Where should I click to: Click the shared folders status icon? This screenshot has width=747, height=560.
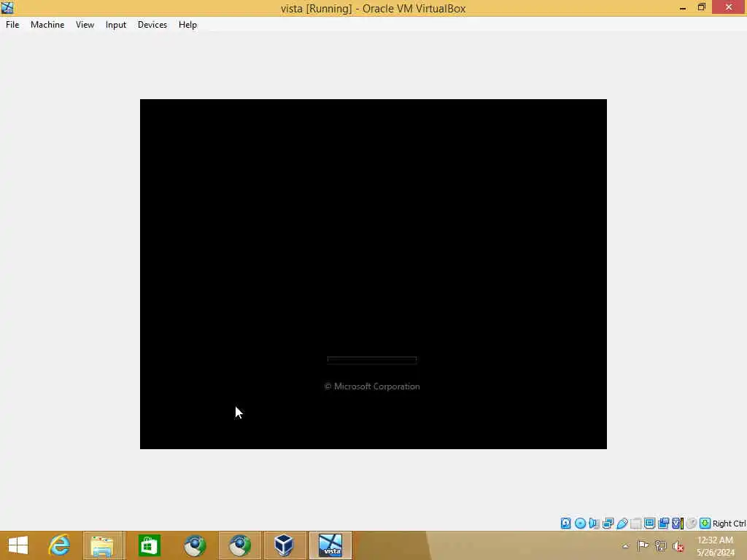click(x=636, y=524)
